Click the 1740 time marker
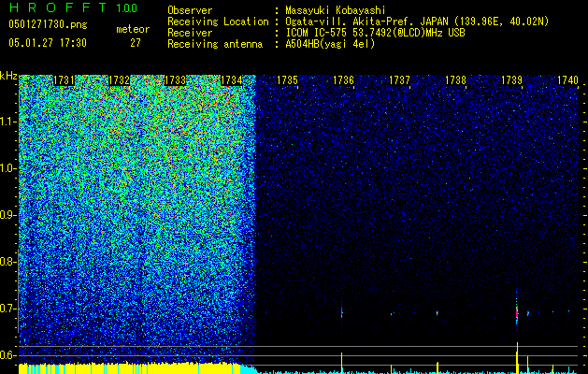The width and height of the screenshot is (588, 374). click(567, 80)
